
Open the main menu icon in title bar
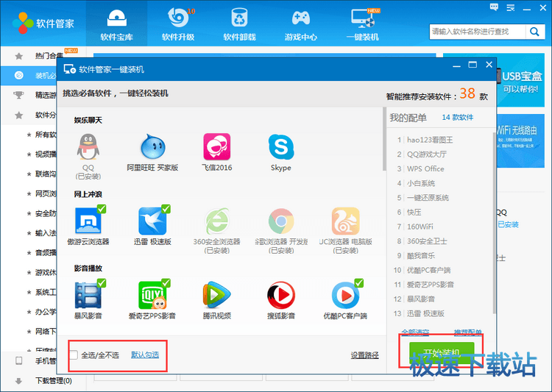(x=511, y=7)
